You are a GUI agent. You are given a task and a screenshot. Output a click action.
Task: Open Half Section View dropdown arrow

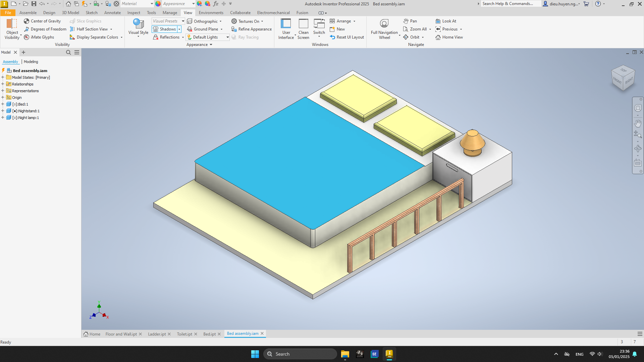tap(111, 29)
